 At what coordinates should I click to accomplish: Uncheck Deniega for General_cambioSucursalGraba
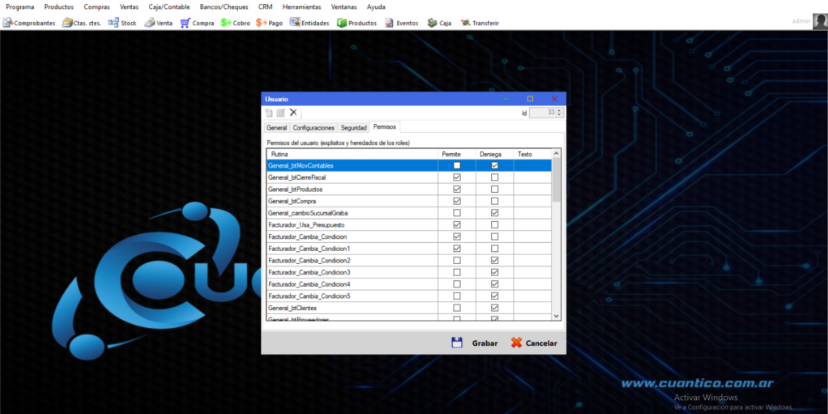coord(494,213)
